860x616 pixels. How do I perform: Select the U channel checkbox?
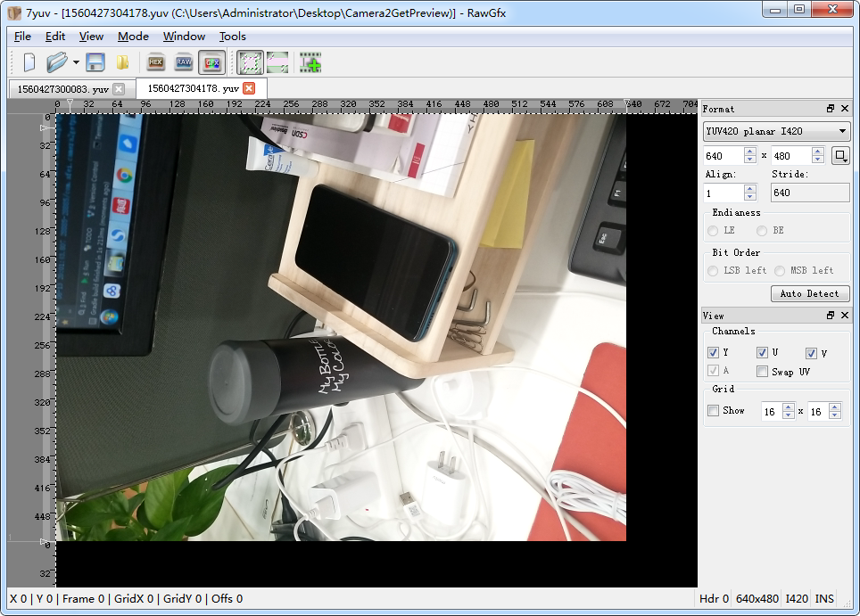click(763, 352)
